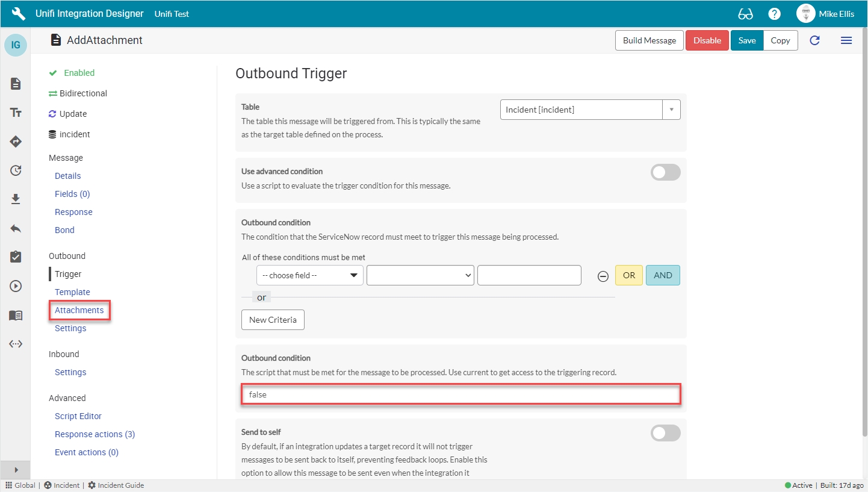868x492 pixels.
Task: Click the script field containing false
Action: click(460, 394)
